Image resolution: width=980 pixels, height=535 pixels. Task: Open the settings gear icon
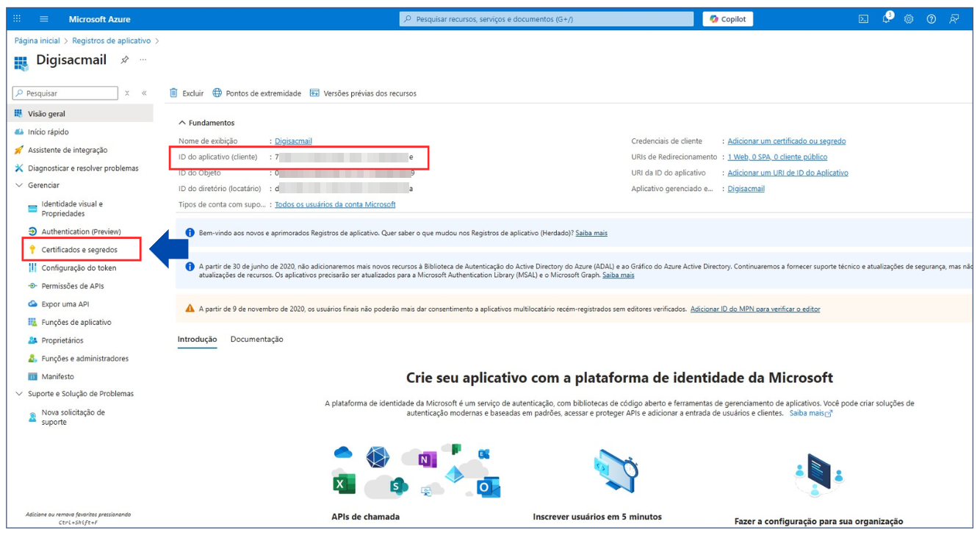click(909, 19)
